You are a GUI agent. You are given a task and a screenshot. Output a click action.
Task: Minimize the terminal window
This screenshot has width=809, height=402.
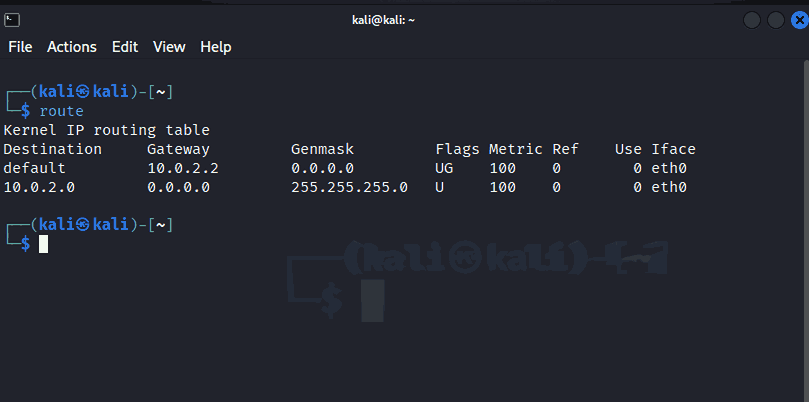click(x=752, y=20)
